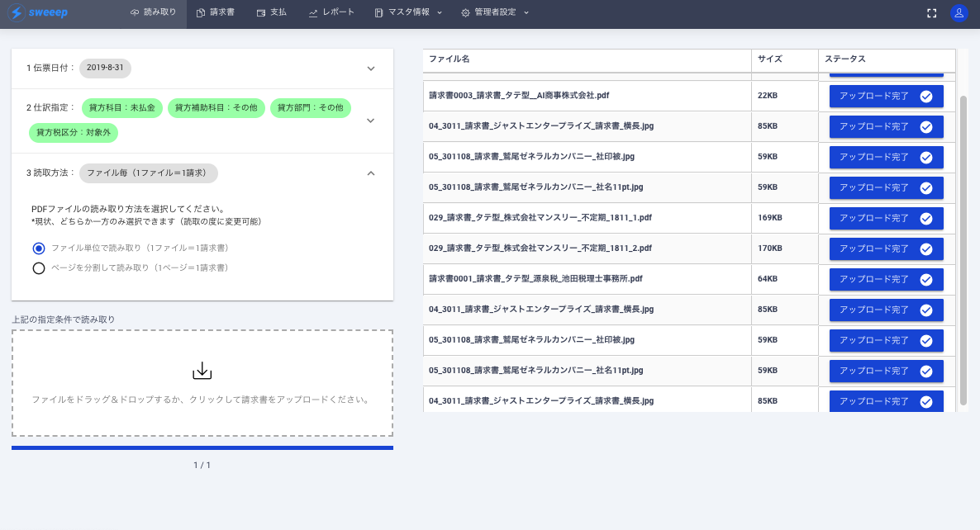Click the download icon in the upload area
980x530 pixels.
202,371
